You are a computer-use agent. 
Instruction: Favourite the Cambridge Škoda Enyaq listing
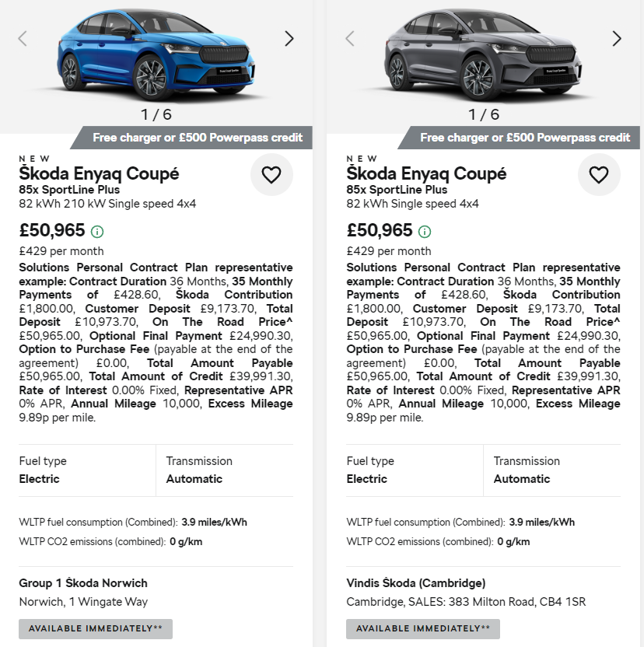pyautogui.click(x=599, y=175)
